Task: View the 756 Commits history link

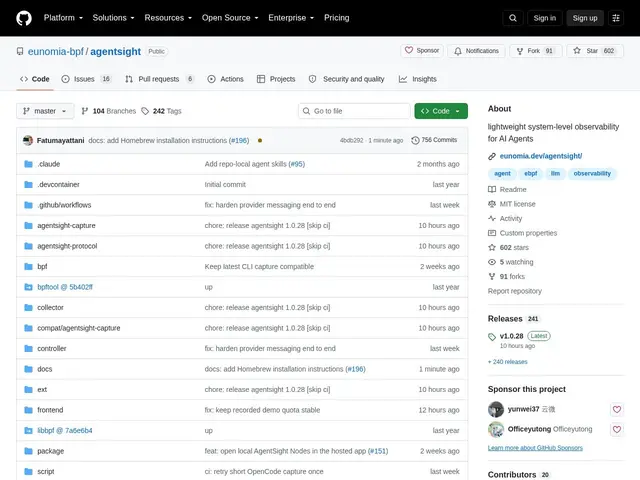Action: pos(434,140)
